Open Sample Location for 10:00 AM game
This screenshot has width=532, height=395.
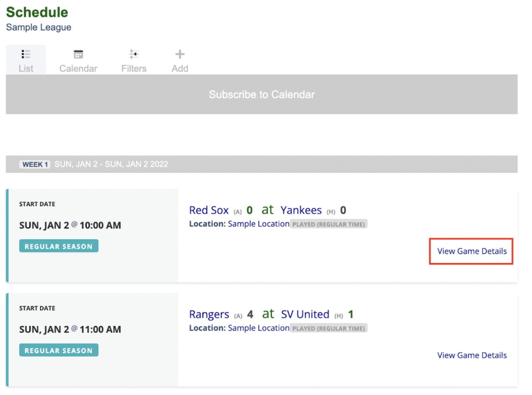(259, 224)
